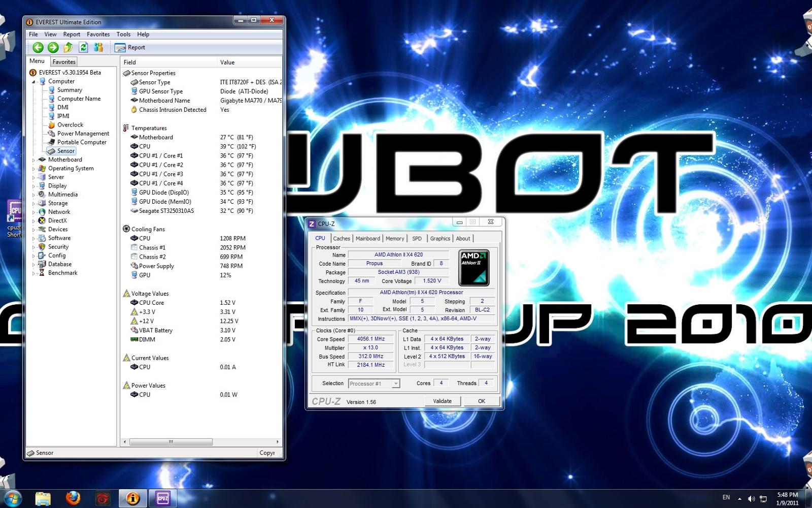
Task: Switch to the Favorites tab in EVEREST sidebar
Action: click(x=64, y=62)
